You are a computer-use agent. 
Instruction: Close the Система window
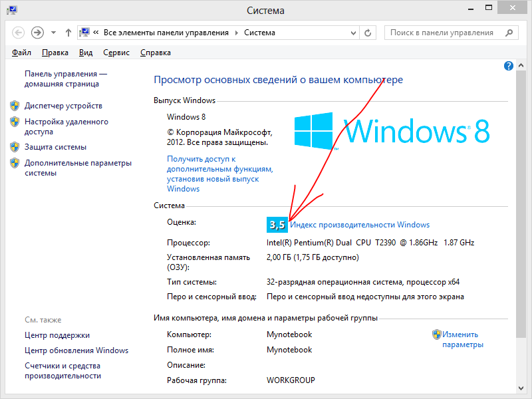pos(513,7)
